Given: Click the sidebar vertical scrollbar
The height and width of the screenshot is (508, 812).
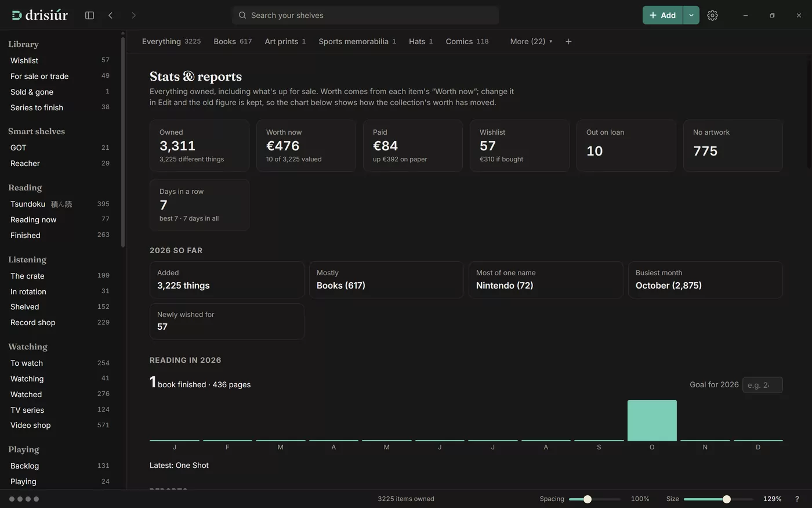Looking at the screenshot, I should [x=123, y=142].
